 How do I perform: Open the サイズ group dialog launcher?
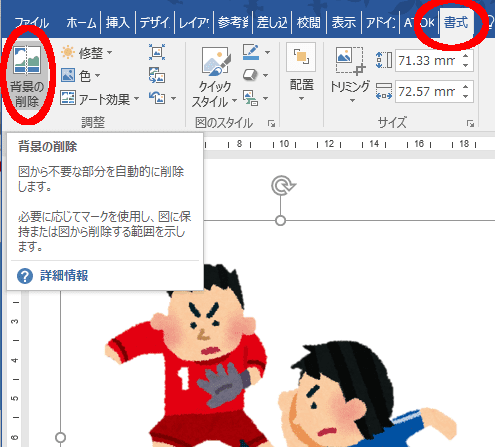pyautogui.click(x=470, y=124)
